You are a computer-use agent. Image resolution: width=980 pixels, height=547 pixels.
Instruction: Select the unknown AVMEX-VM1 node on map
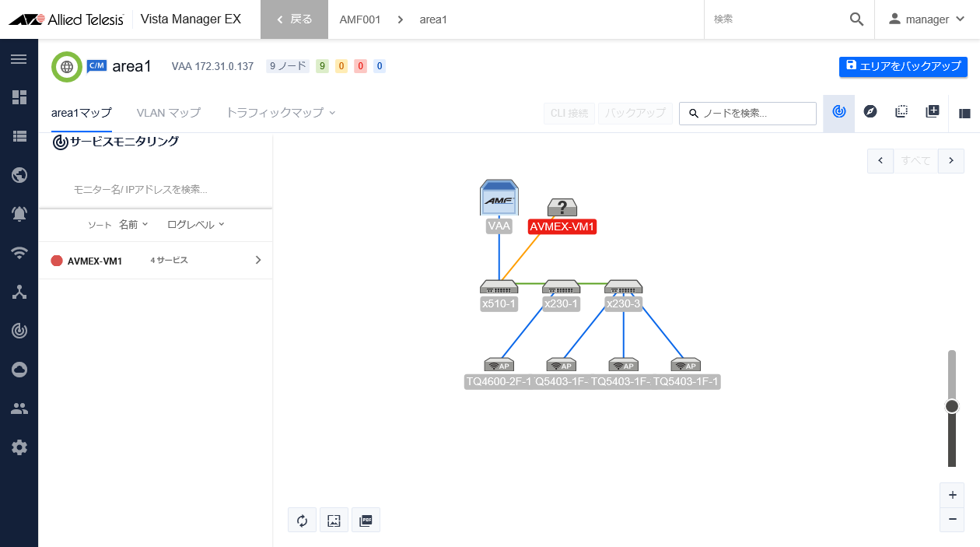point(562,208)
